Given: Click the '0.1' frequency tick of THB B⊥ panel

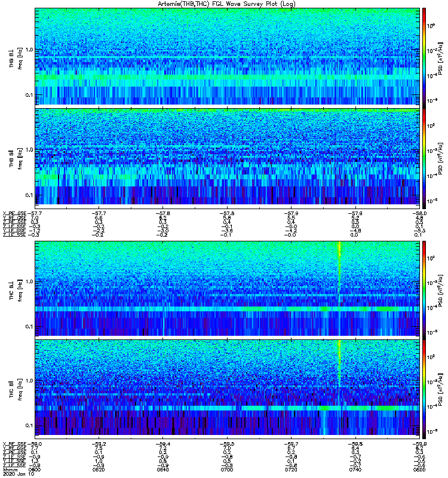Looking at the screenshot, I should 29,95.
